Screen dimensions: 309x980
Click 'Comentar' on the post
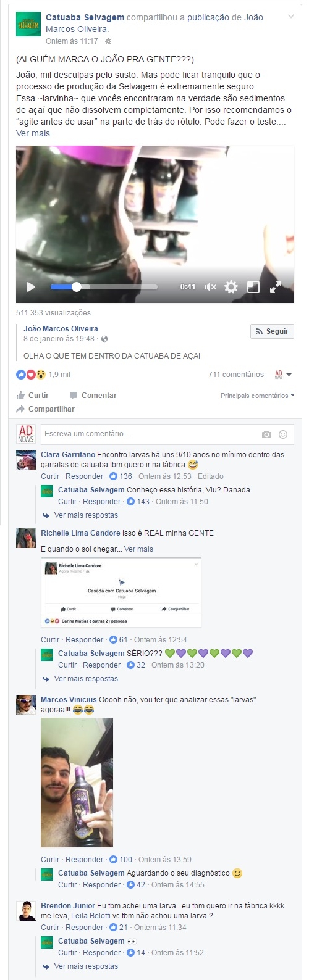93,396
